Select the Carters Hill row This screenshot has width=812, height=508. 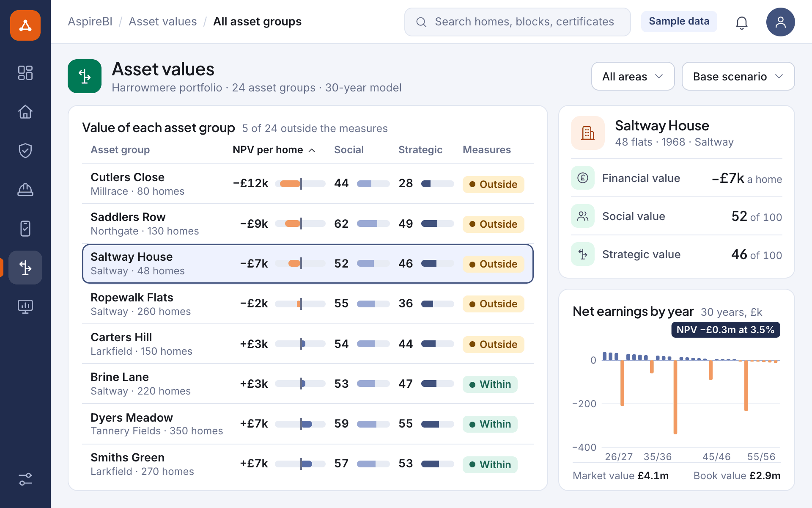308,344
